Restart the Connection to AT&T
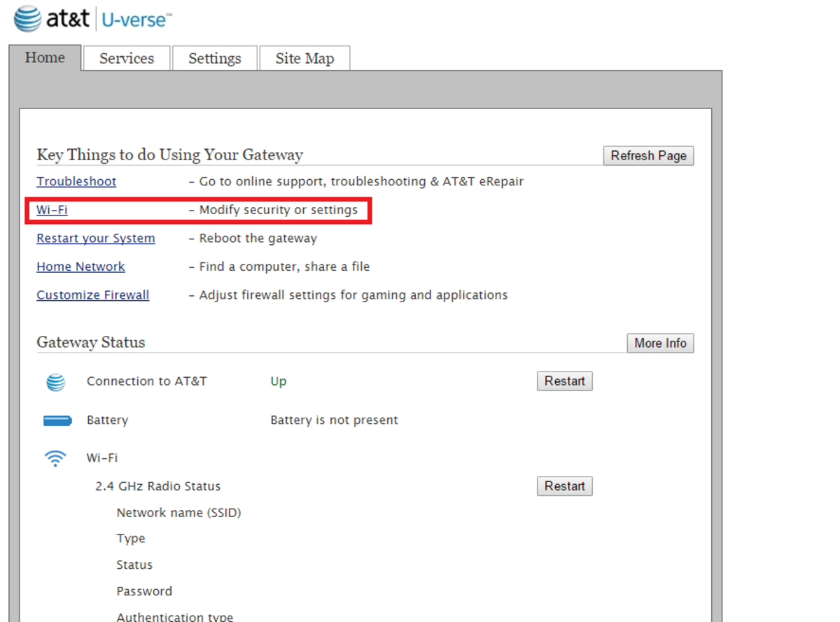Screen dimensions: 840x622 pos(564,381)
